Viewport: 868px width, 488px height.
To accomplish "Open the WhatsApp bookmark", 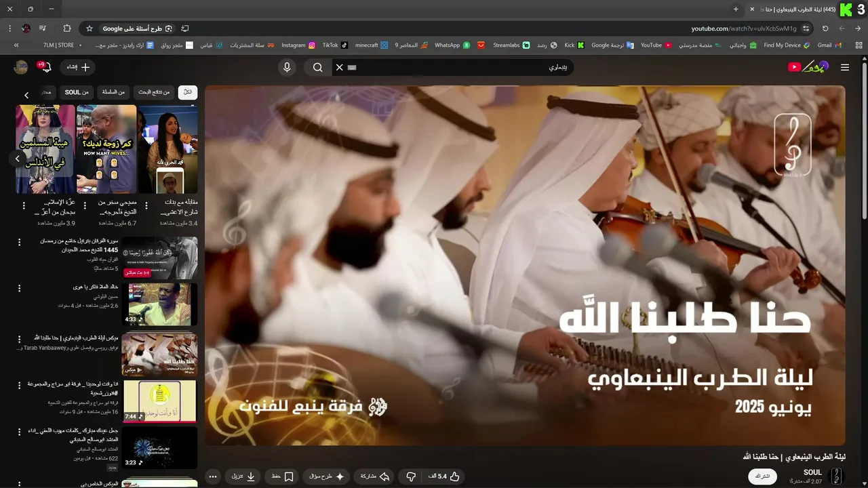I will [452, 45].
